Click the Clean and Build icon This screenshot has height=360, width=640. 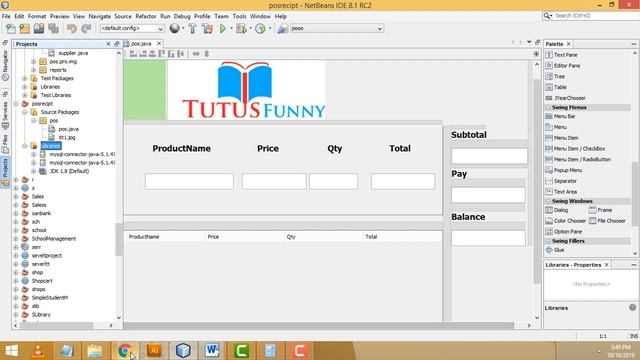click(x=207, y=29)
